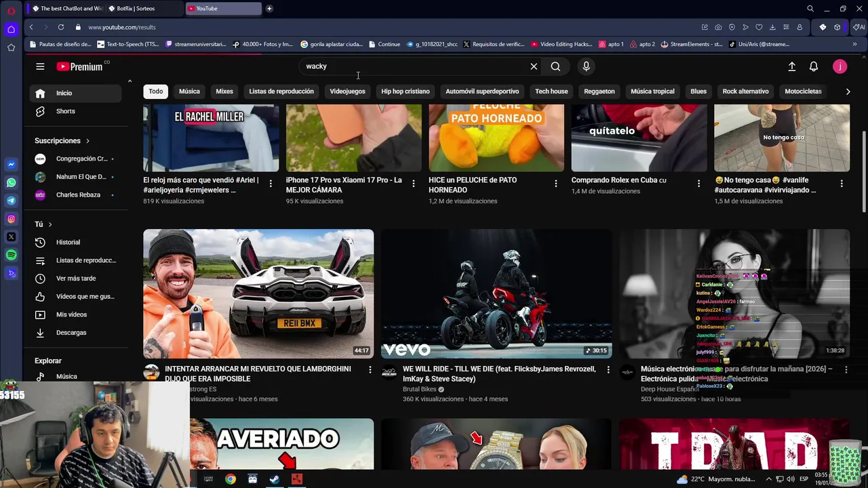Image resolution: width=868 pixels, height=488 pixels.
Task: Open Mis vídeos in sidebar
Action: pyautogui.click(x=74, y=314)
